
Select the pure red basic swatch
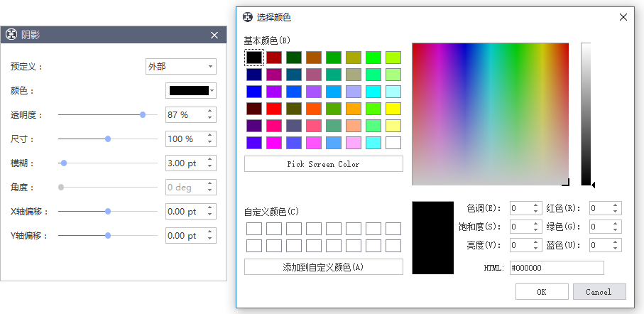coord(274,109)
